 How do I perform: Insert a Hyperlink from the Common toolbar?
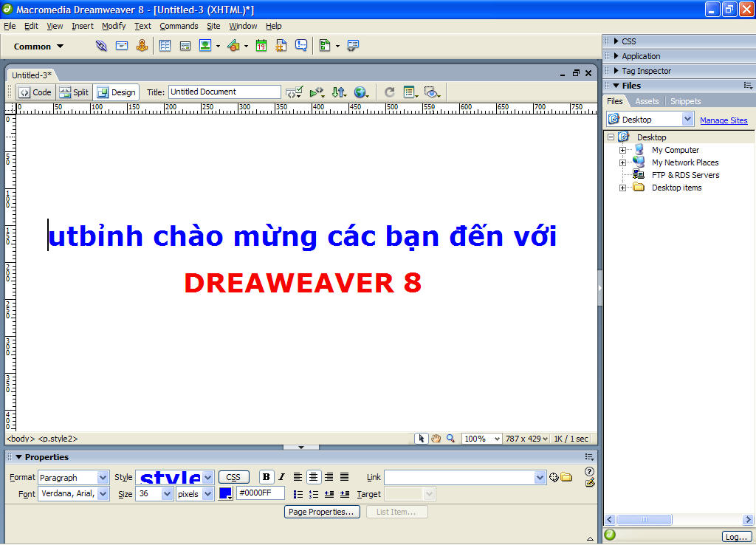coord(101,46)
